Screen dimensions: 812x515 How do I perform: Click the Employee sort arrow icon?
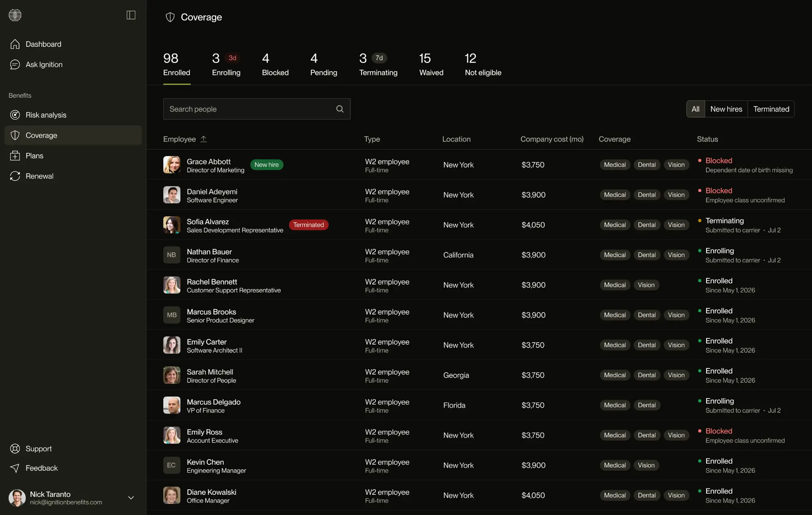point(203,139)
